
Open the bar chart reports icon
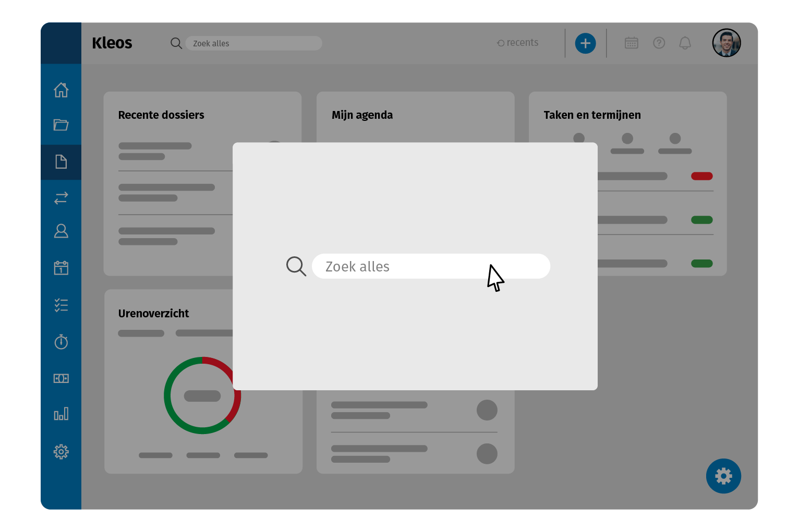pyautogui.click(x=61, y=414)
